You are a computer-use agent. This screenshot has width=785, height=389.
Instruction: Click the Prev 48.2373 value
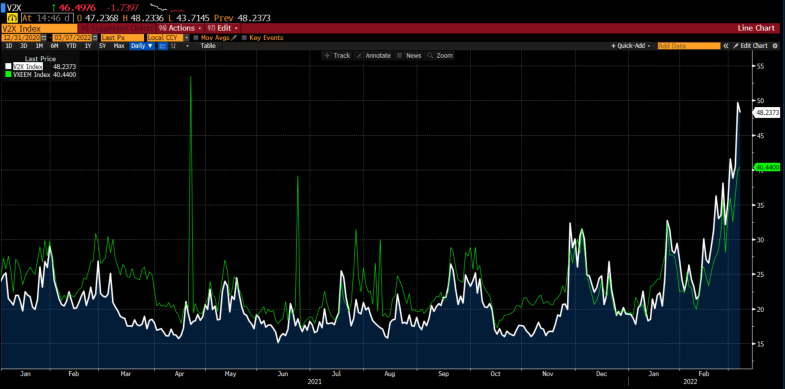tap(242, 18)
